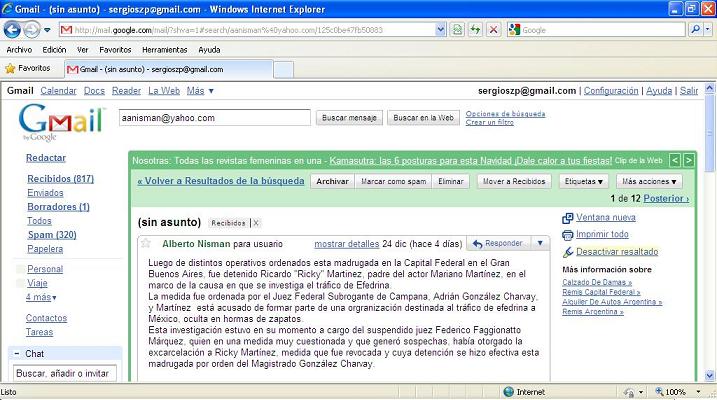Open search provider options dropdown
The width and height of the screenshot is (717, 400).
coord(707,30)
